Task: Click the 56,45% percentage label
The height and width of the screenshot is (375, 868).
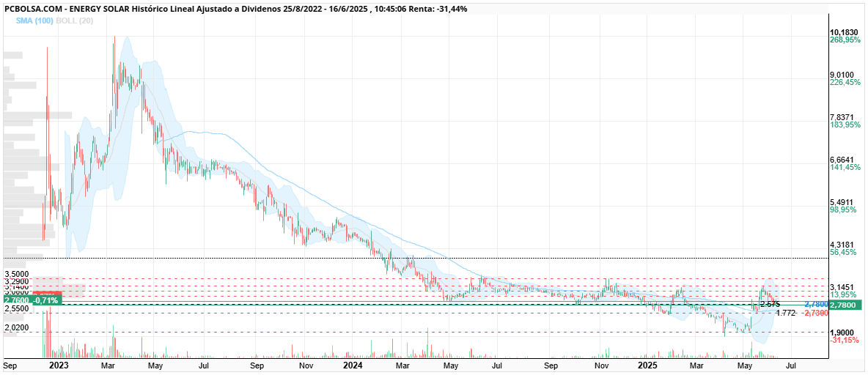Action: point(843,252)
